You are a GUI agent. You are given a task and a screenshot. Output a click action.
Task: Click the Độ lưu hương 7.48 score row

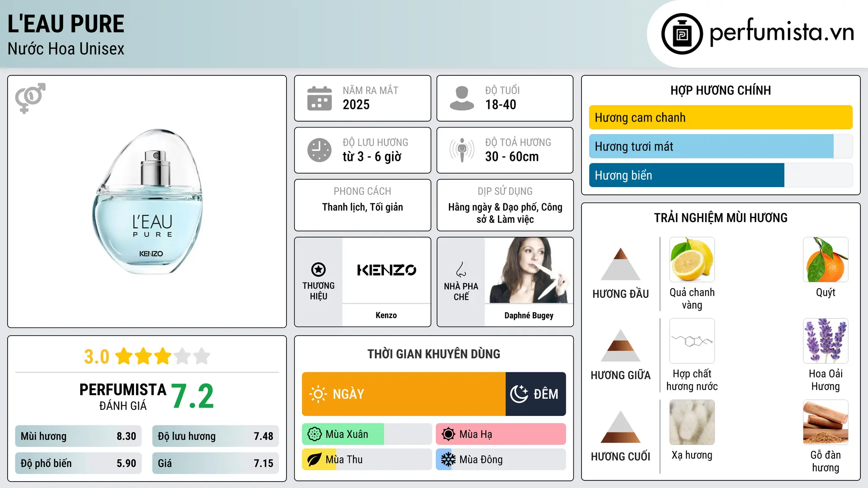coord(215,436)
